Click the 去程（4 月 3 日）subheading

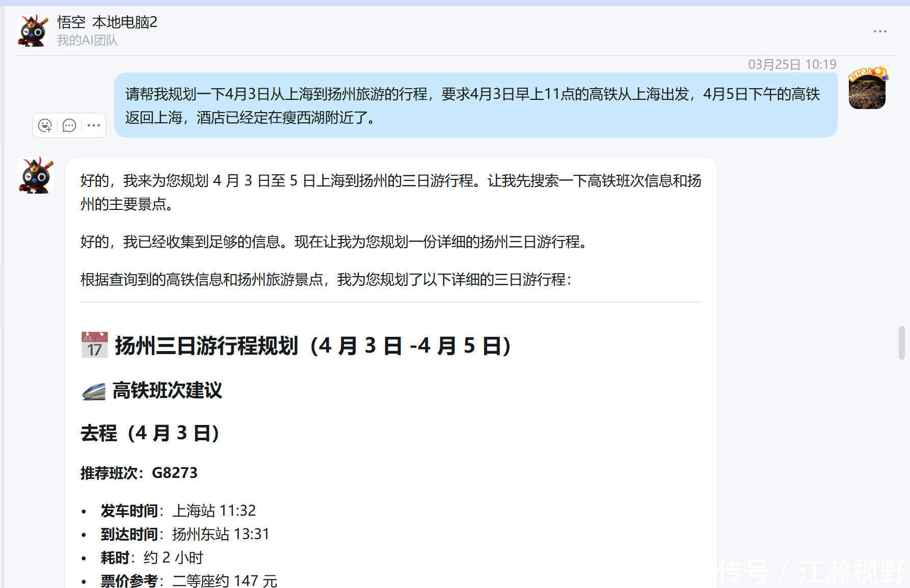[x=150, y=433]
